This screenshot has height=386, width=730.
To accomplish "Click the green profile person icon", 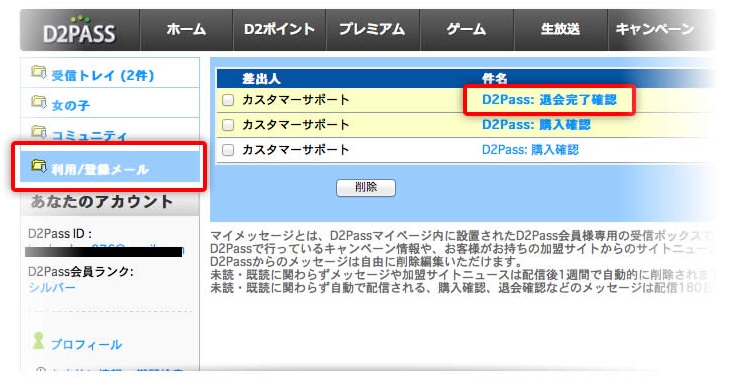I will tap(39, 340).
